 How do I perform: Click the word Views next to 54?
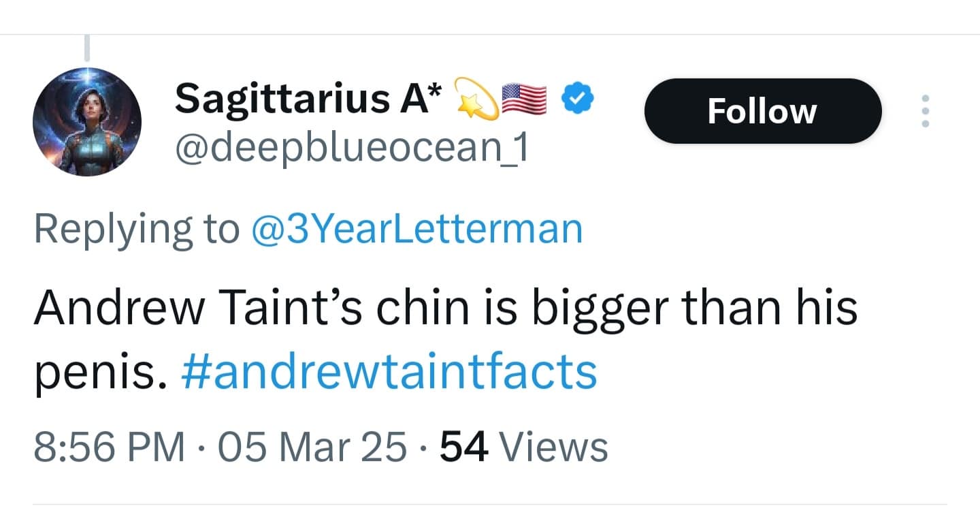pyautogui.click(x=555, y=446)
